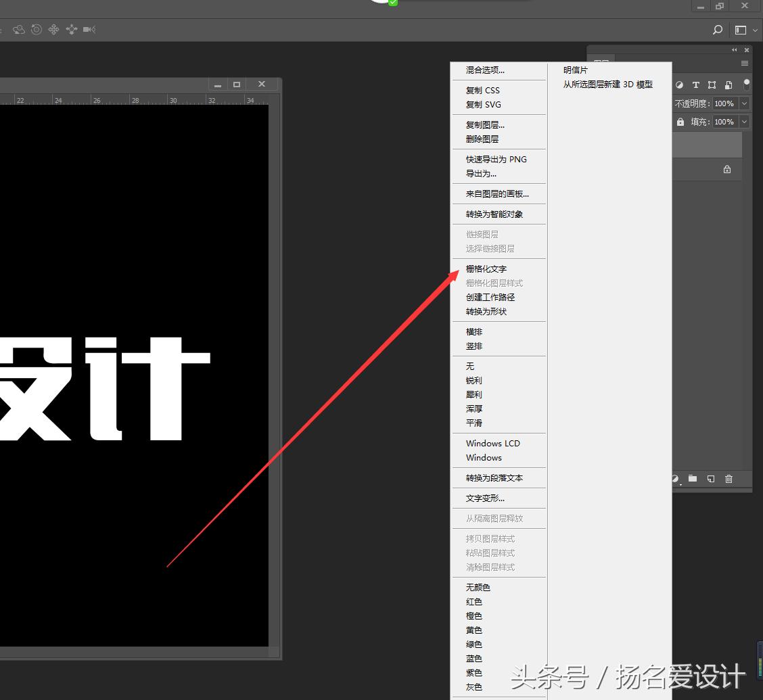
Task: Open the 不透明度 percentage dropdown
Action: [744, 103]
